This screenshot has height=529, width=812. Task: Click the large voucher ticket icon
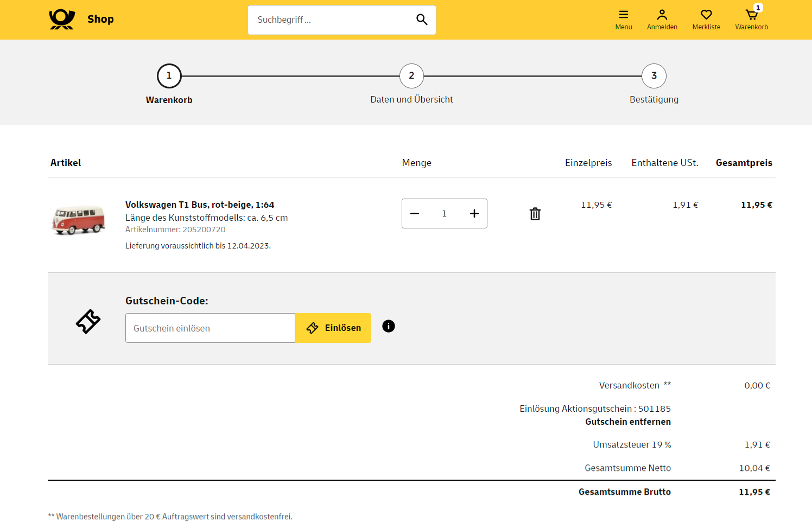point(88,322)
